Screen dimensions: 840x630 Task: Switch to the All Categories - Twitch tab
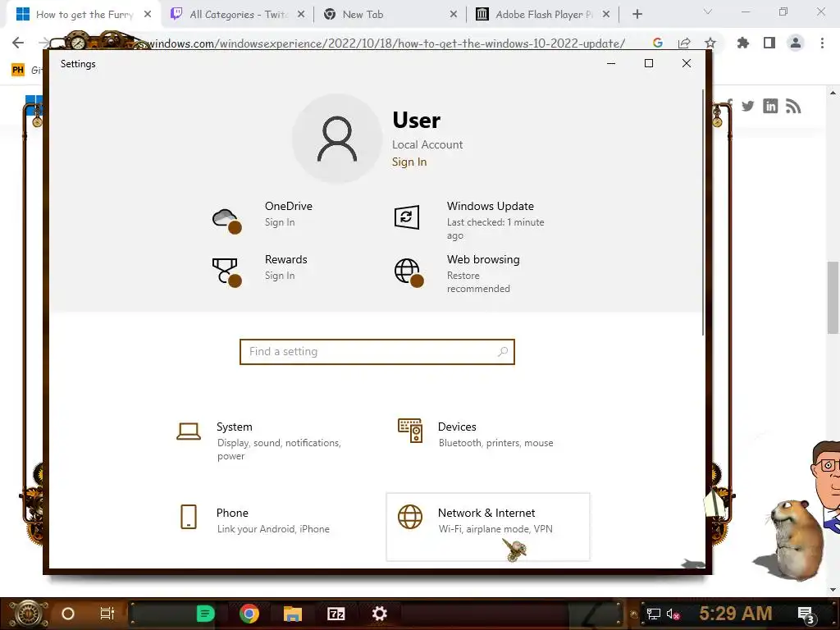tap(239, 15)
